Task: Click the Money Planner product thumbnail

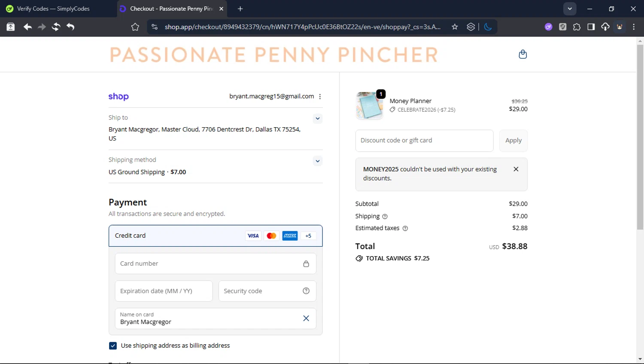Action: point(369,106)
